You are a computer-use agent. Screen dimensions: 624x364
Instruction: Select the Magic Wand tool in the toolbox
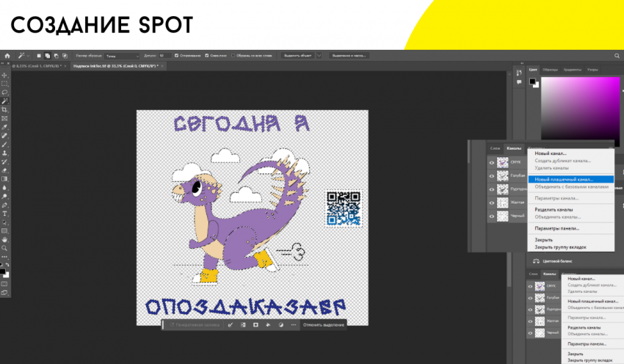tap(4, 101)
